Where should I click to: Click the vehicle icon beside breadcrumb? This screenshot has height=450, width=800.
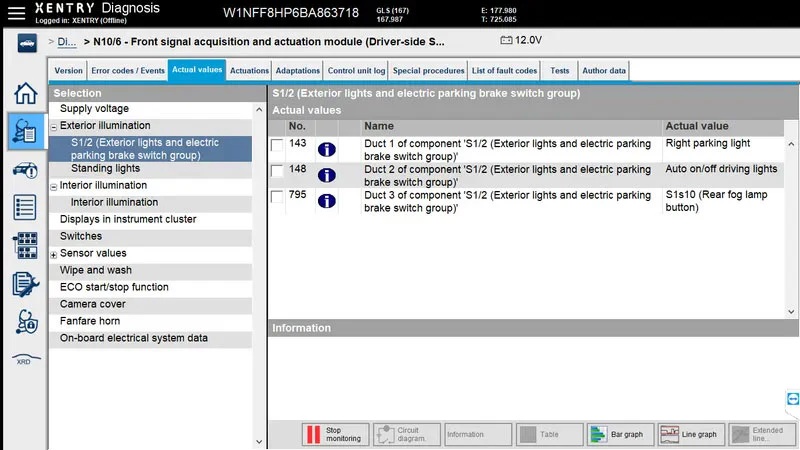[27, 43]
